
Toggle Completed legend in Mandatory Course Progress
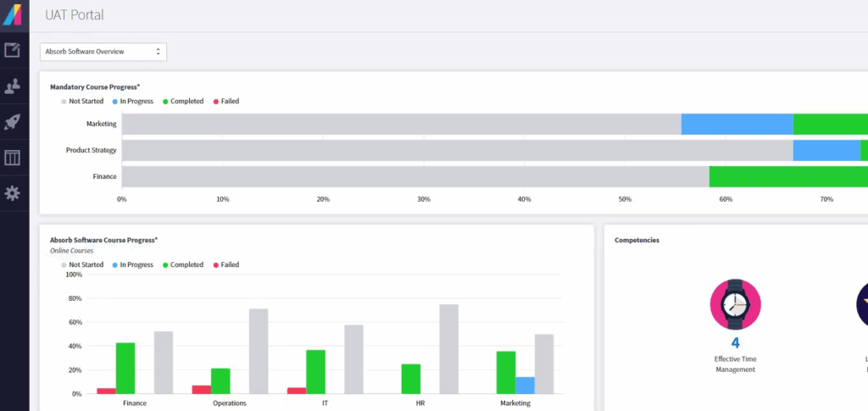[183, 101]
